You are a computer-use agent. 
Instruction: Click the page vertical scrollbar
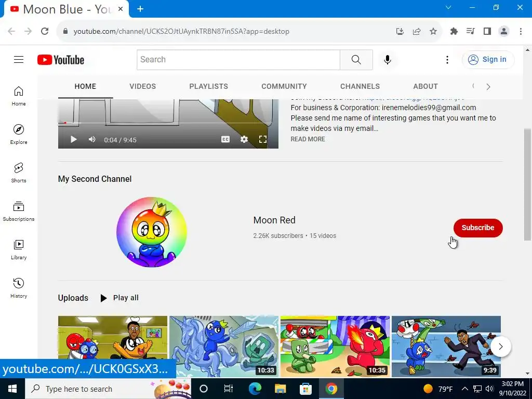pos(527,184)
